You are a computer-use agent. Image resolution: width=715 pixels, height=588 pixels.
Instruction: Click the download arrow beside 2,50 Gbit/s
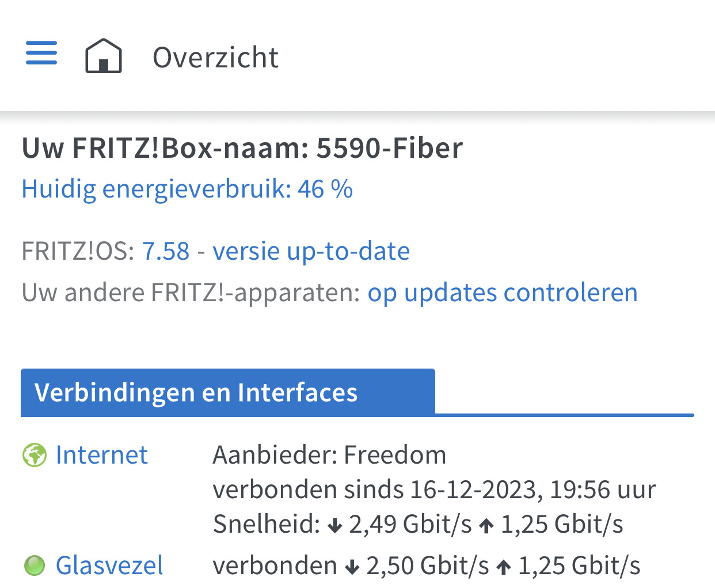click(352, 567)
